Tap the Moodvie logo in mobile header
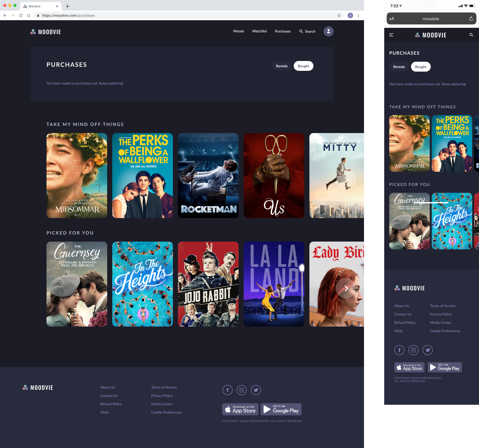479x448 pixels. click(431, 35)
